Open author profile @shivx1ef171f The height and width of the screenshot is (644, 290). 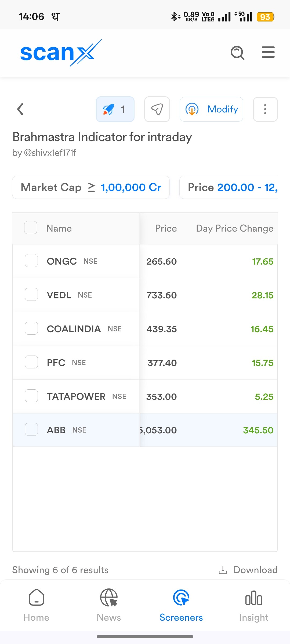click(50, 153)
